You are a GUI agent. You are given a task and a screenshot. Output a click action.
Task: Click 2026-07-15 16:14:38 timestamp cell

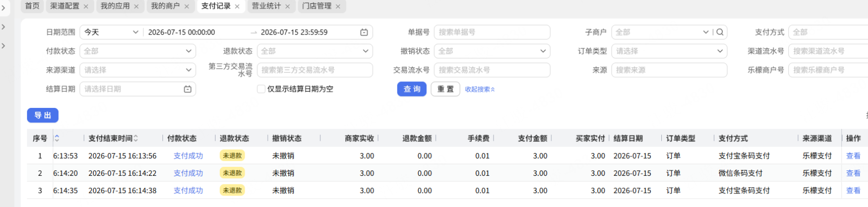pyautogui.click(x=122, y=191)
